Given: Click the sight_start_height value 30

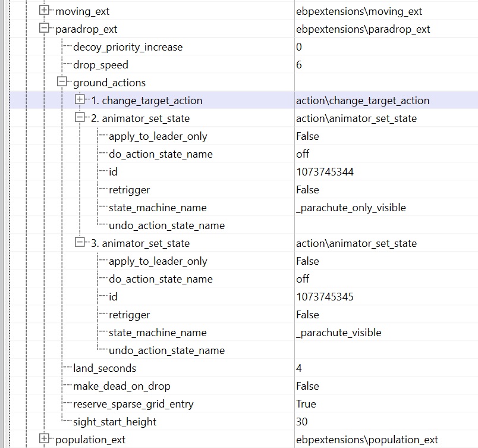Looking at the screenshot, I should tap(302, 422).
